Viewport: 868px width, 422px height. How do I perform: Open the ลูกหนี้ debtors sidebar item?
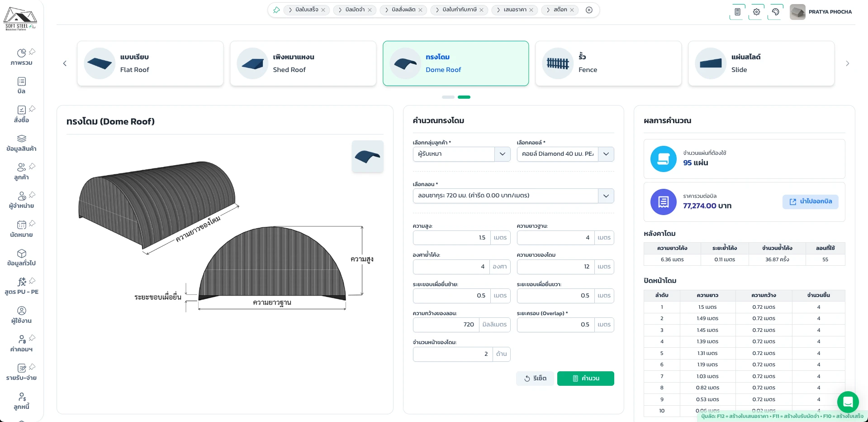click(21, 401)
